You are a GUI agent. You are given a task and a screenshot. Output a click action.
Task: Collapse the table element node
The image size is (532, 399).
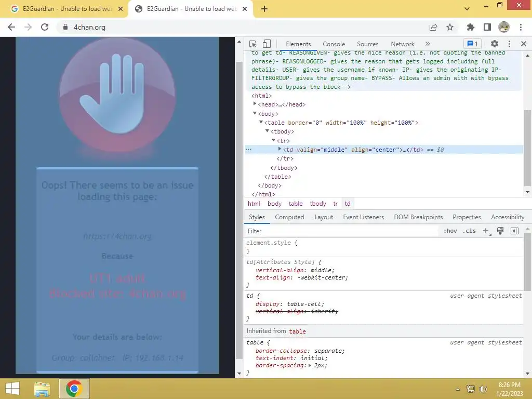(261, 122)
